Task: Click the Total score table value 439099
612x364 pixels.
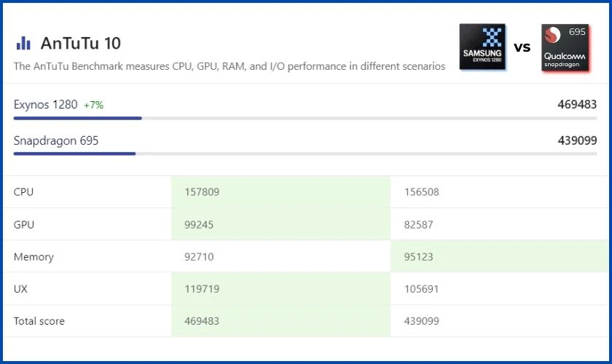Action: click(x=422, y=321)
